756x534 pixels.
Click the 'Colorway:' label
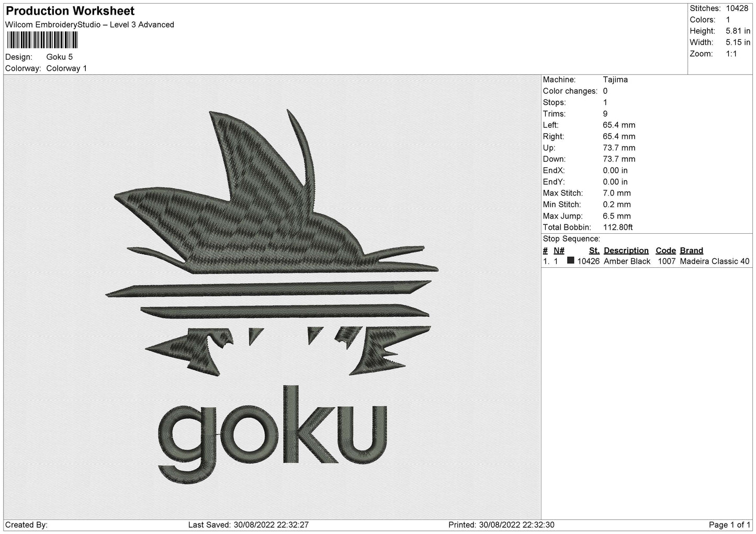pyautogui.click(x=23, y=68)
